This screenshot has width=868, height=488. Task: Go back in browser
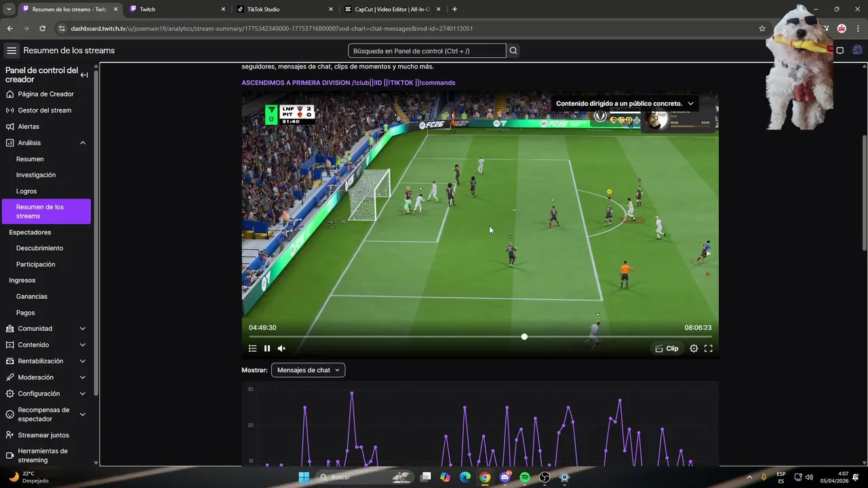pos(9,28)
